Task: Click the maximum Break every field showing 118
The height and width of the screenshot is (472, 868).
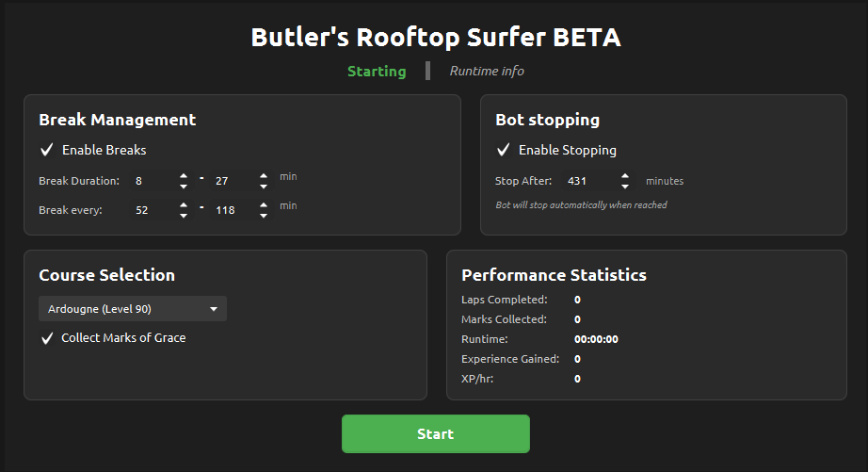Action: click(231, 210)
